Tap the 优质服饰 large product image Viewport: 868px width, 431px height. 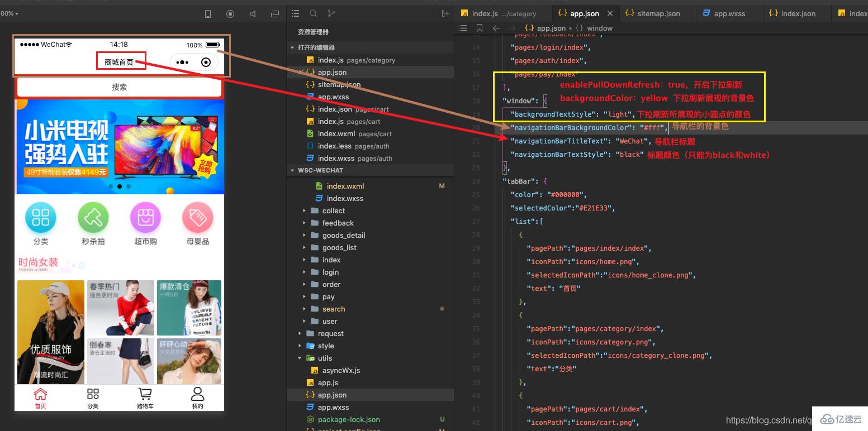click(x=51, y=332)
